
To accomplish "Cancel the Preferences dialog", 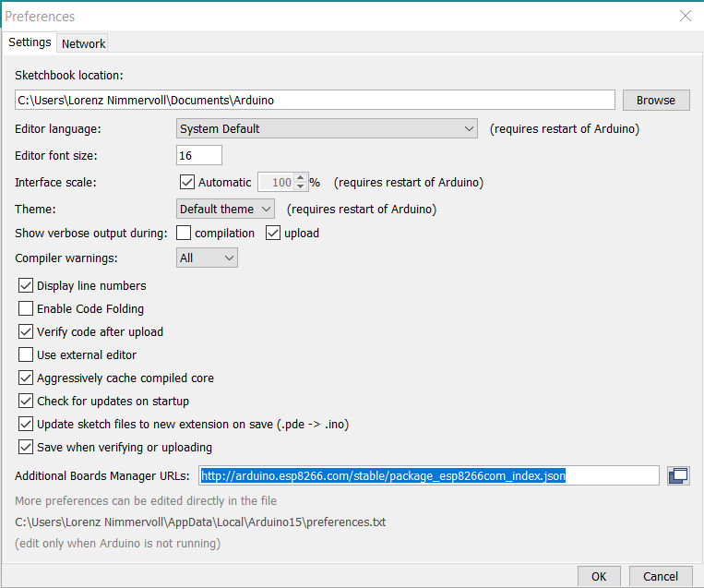I will coord(661,576).
